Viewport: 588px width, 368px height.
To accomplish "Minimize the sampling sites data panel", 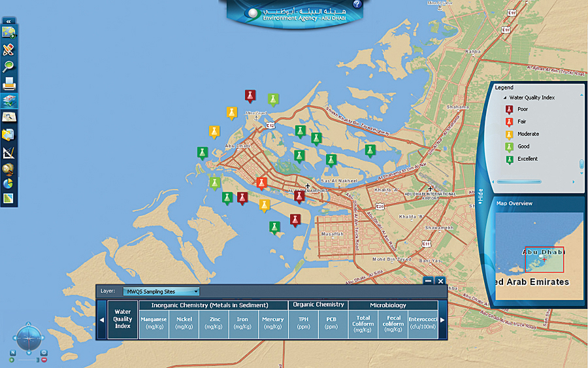I will tap(428, 281).
